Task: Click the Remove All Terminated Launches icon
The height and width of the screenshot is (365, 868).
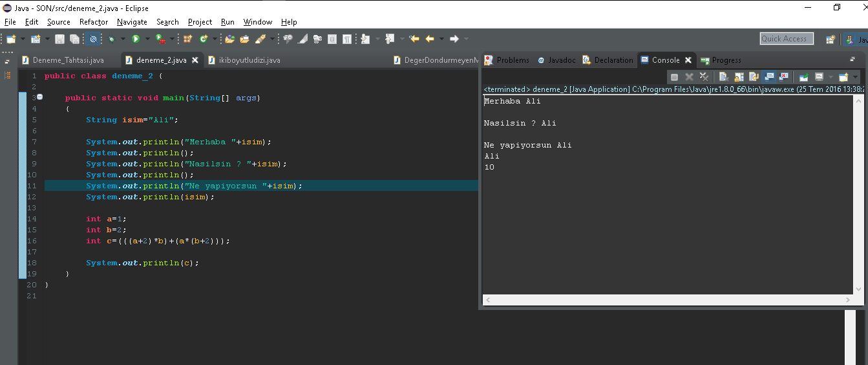Action: [704, 77]
